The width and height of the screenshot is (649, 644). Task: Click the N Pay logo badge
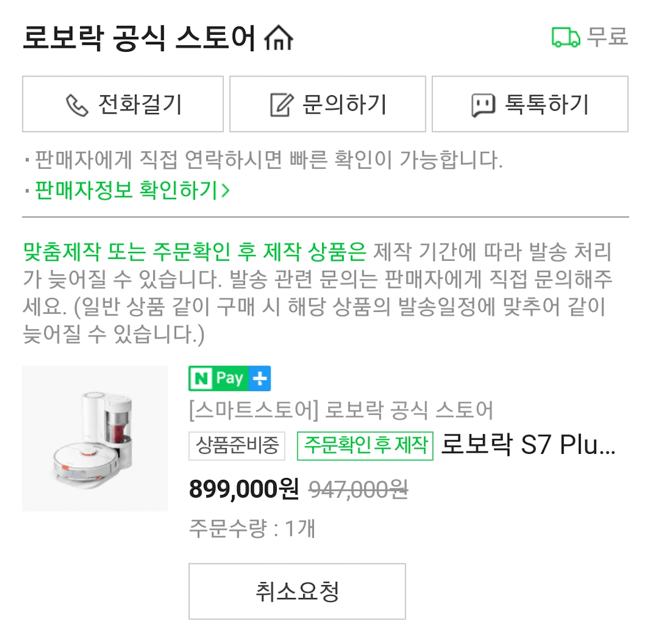(x=218, y=378)
